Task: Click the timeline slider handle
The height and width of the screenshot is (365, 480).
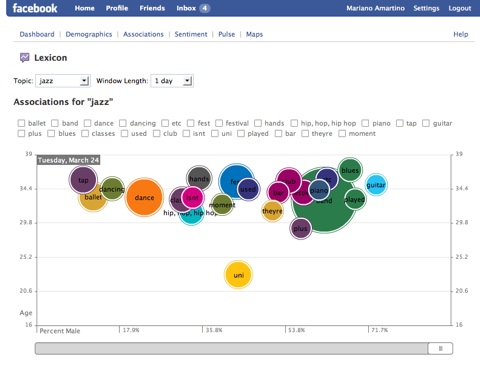Action: (x=440, y=349)
